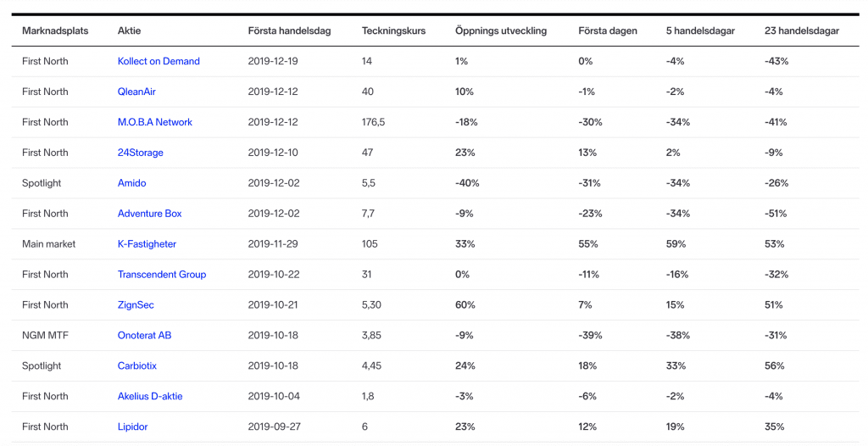Open the M.O.B.A Network link
The width and height of the screenshot is (868, 446).
point(154,122)
